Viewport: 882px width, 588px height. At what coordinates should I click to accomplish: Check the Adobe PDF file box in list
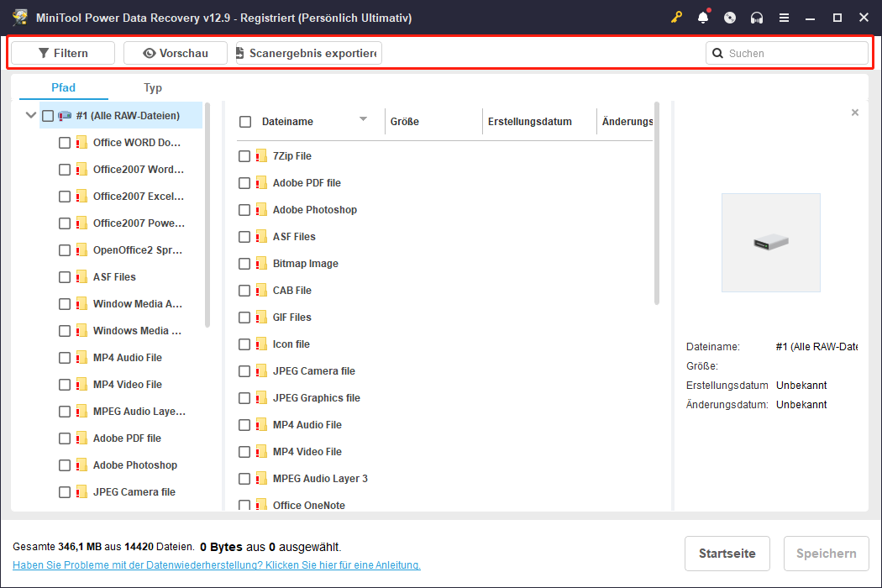click(x=244, y=183)
